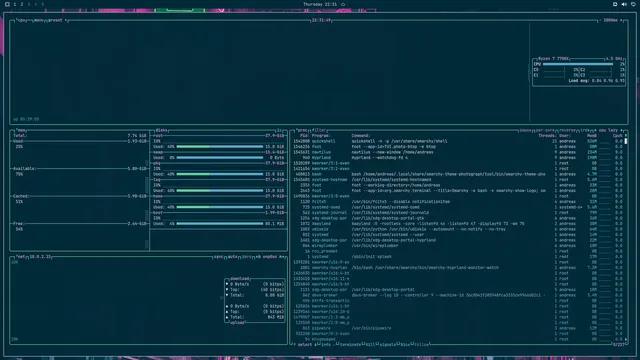
Task: Open info for the selected process
Action: coord(325,345)
